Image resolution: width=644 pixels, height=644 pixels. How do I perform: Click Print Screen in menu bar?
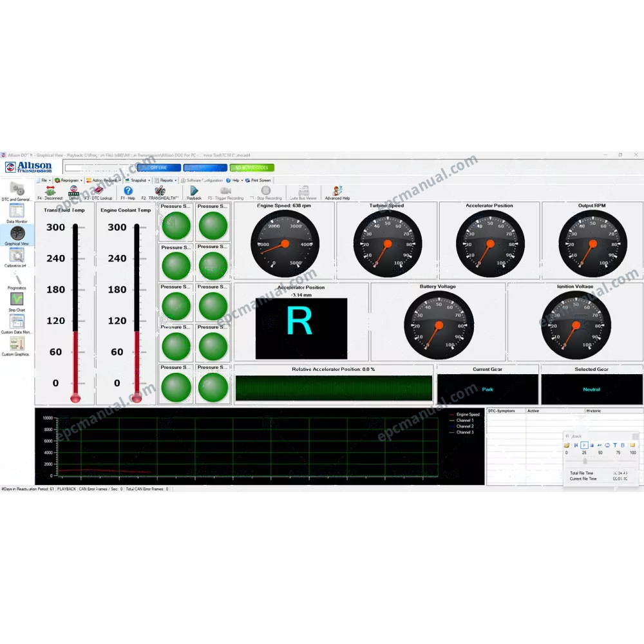coord(258,180)
